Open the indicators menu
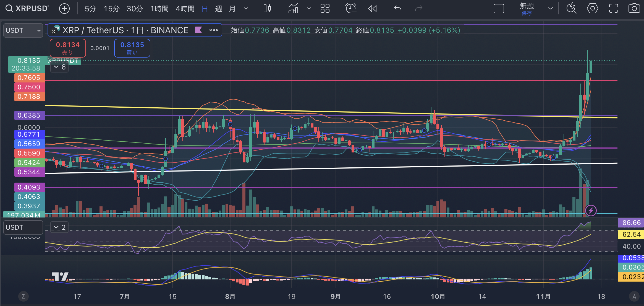The image size is (644, 306). coord(293,9)
